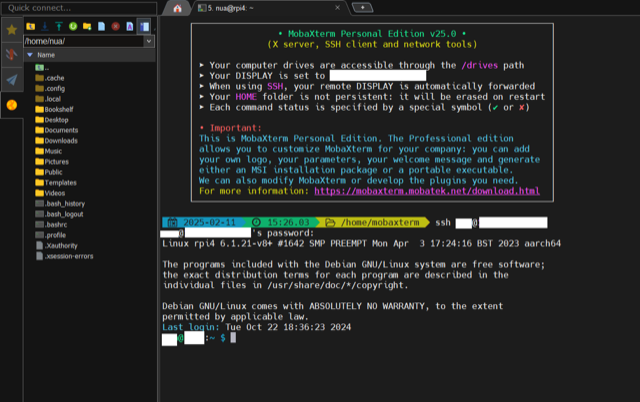Select the Bookshelf folder
640x402 pixels.
54,109
